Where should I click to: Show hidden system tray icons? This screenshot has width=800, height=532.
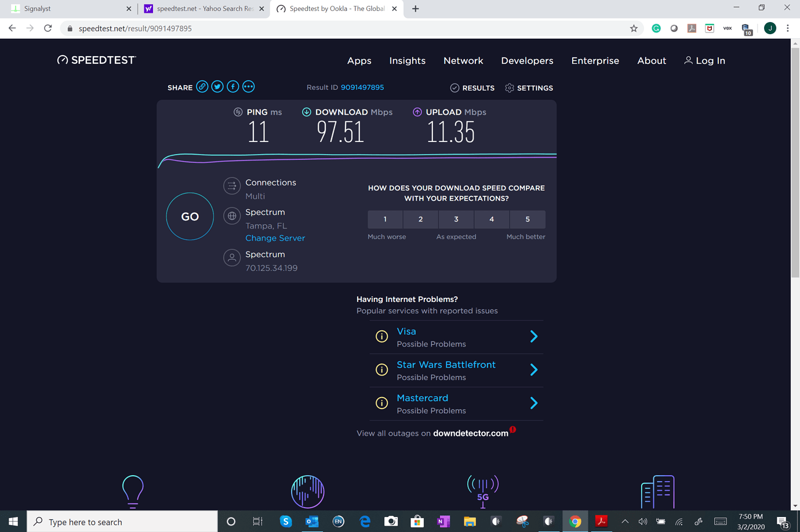click(x=625, y=522)
